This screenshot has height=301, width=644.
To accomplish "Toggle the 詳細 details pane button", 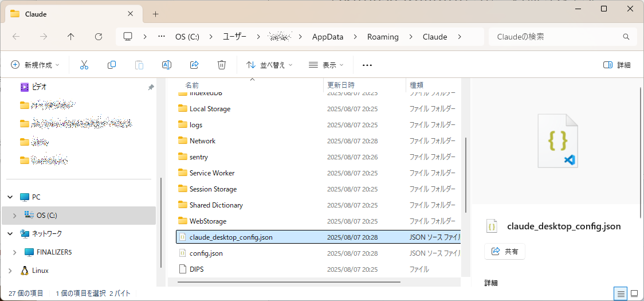I will pyautogui.click(x=617, y=65).
